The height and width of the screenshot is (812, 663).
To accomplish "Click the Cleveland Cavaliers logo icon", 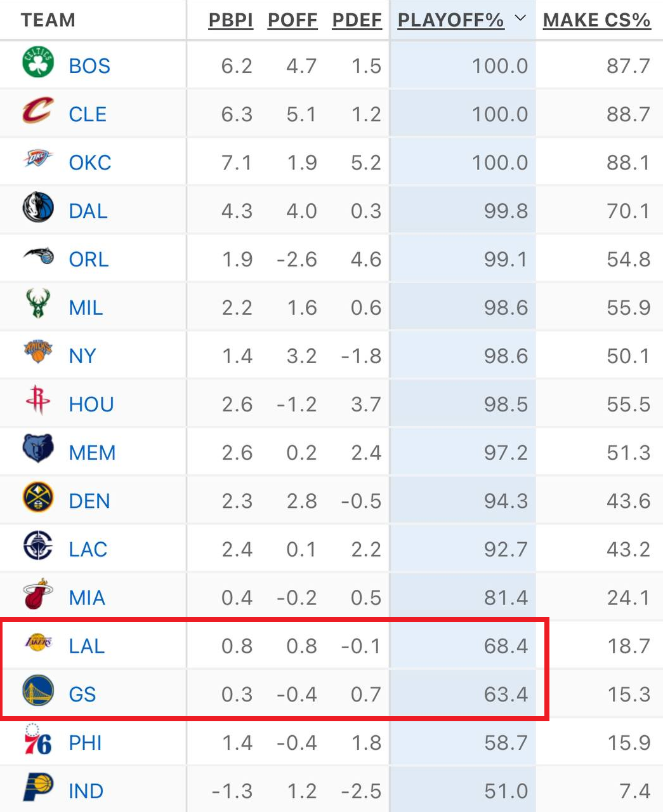I will pos(38,111).
